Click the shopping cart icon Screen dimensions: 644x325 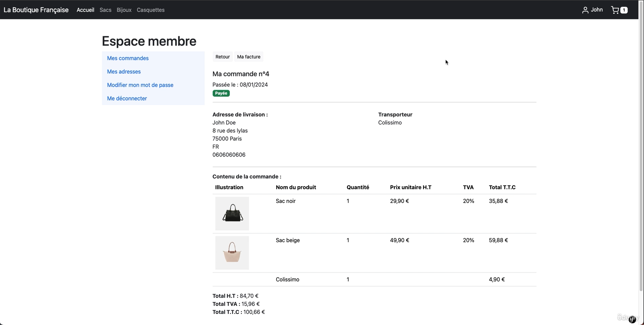point(615,10)
